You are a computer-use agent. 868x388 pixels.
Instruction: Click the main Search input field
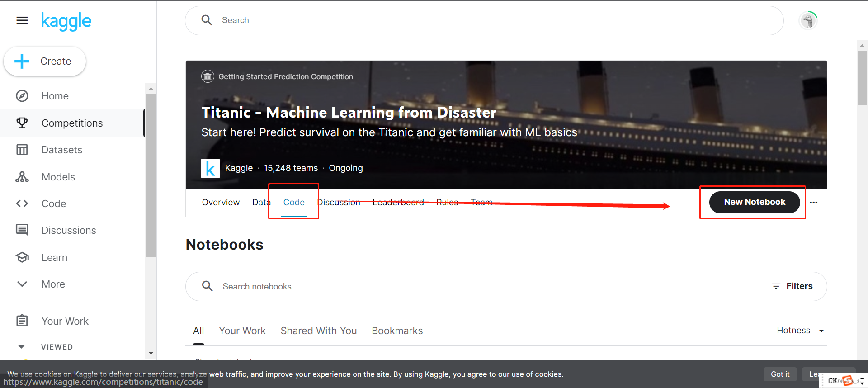click(x=484, y=20)
